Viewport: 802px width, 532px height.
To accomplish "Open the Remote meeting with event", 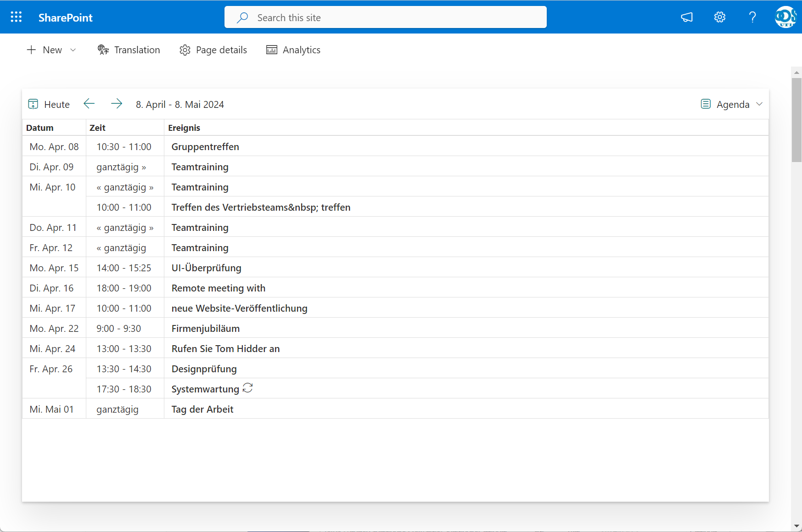I will pos(219,288).
